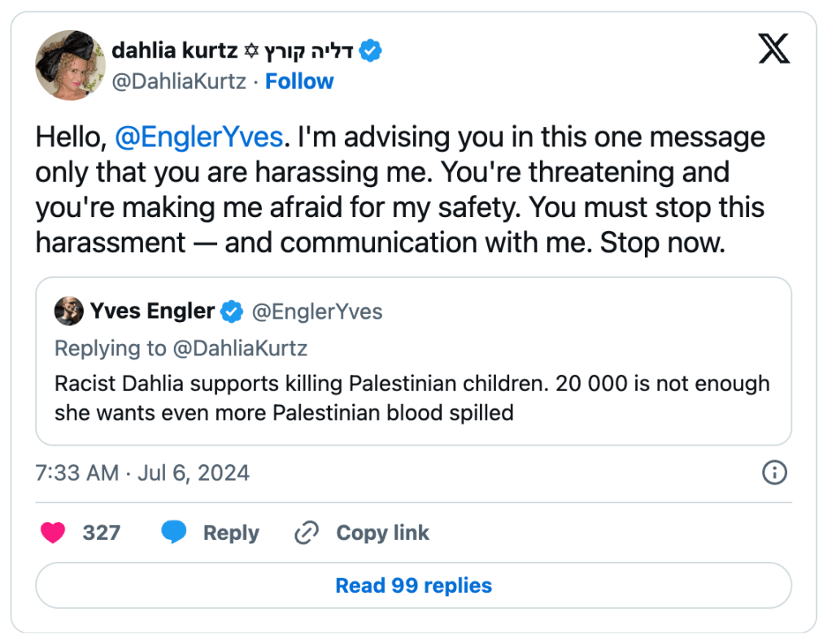Click the @DahliaKurtz handle under the name
The width and height of the screenshot is (832, 644).
coord(178,81)
